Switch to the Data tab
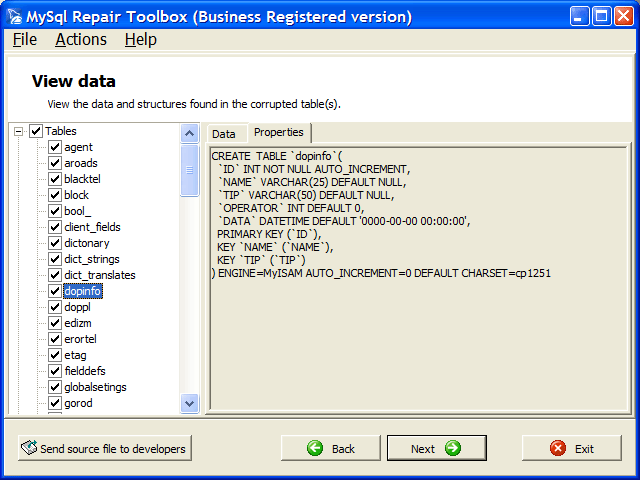Image resolution: width=640 pixels, height=480 pixels. coord(224,134)
